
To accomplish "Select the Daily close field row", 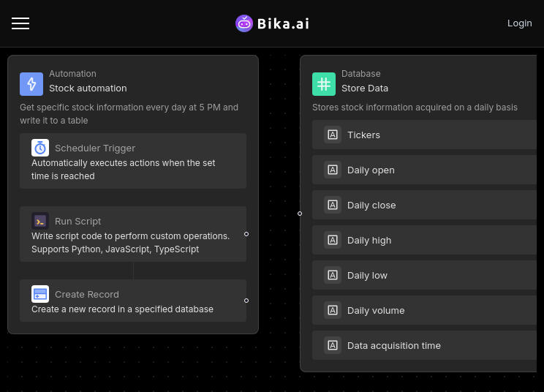I will click(x=424, y=205).
